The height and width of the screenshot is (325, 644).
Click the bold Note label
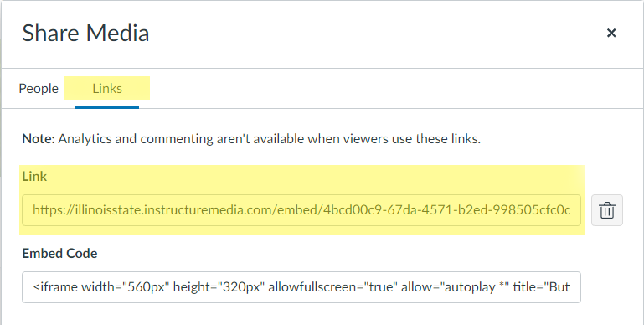[39, 139]
